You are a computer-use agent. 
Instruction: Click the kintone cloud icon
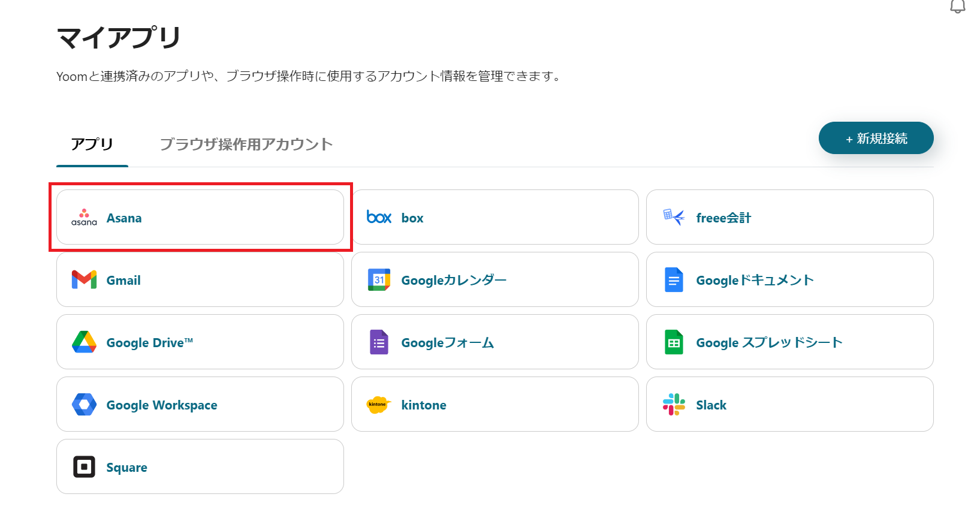coord(378,405)
